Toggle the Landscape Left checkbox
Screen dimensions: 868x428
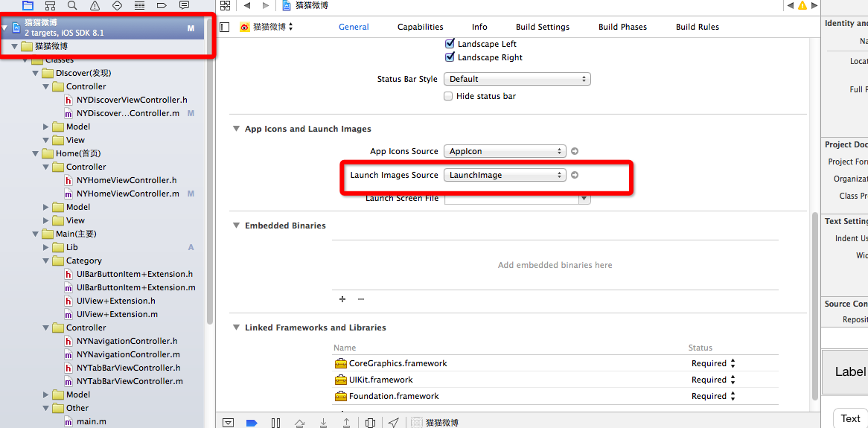pyautogui.click(x=450, y=44)
